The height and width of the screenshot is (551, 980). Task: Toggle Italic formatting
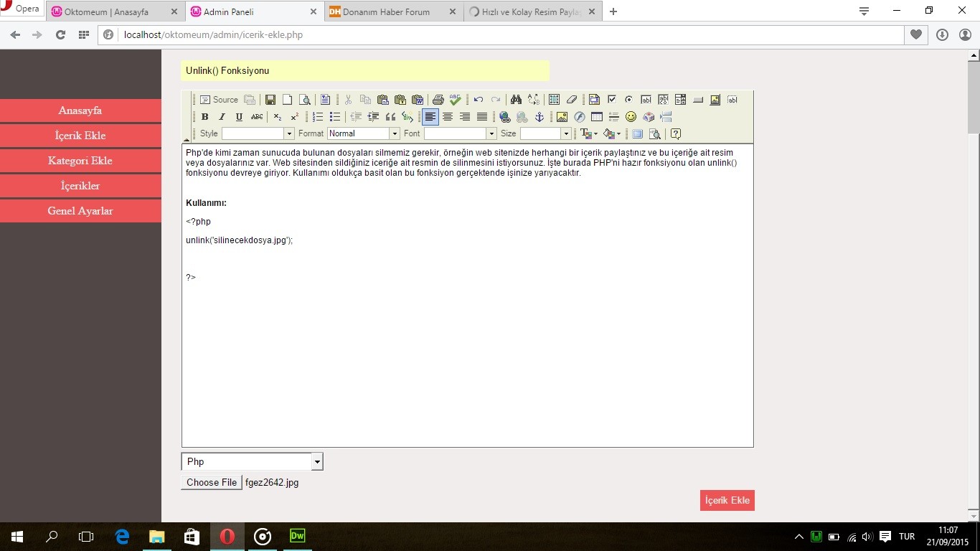tap(222, 117)
